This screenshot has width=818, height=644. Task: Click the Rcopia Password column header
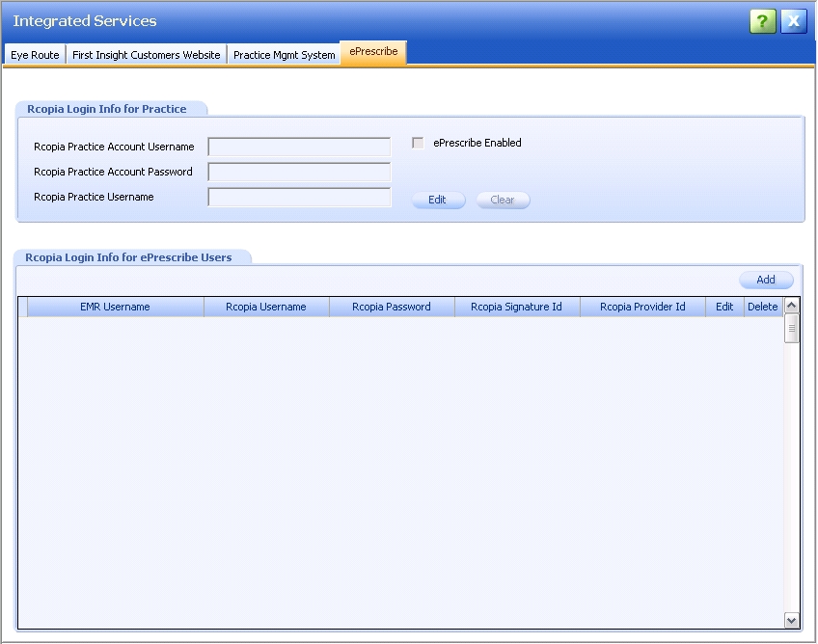392,307
